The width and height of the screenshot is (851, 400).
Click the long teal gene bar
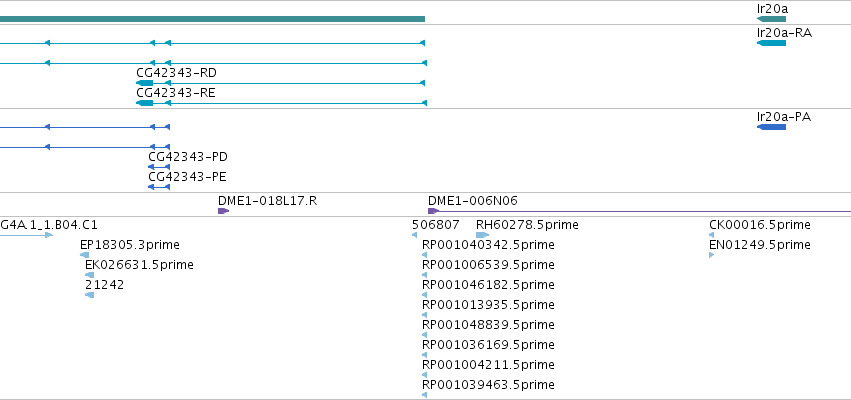(212, 19)
